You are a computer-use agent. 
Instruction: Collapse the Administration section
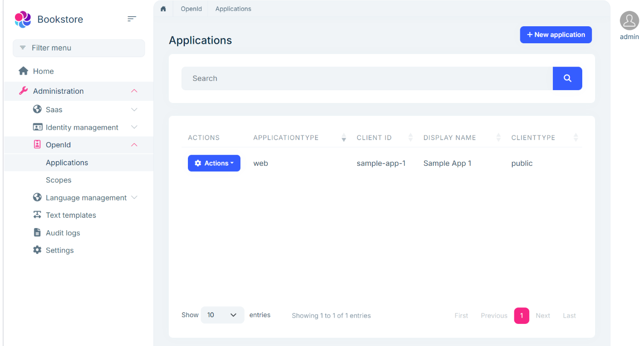(134, 91)
